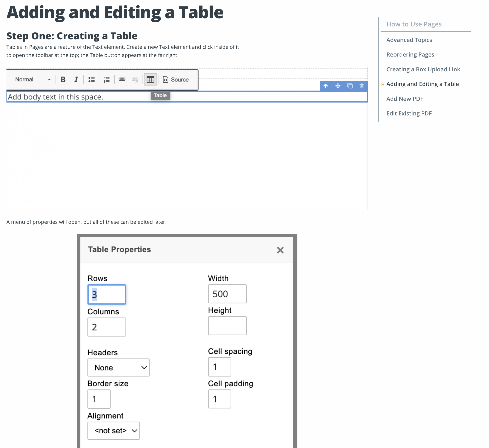The height and width of the screenshot is (448, 489).
Task: Click the insert link icon
Action: [122, 80]
